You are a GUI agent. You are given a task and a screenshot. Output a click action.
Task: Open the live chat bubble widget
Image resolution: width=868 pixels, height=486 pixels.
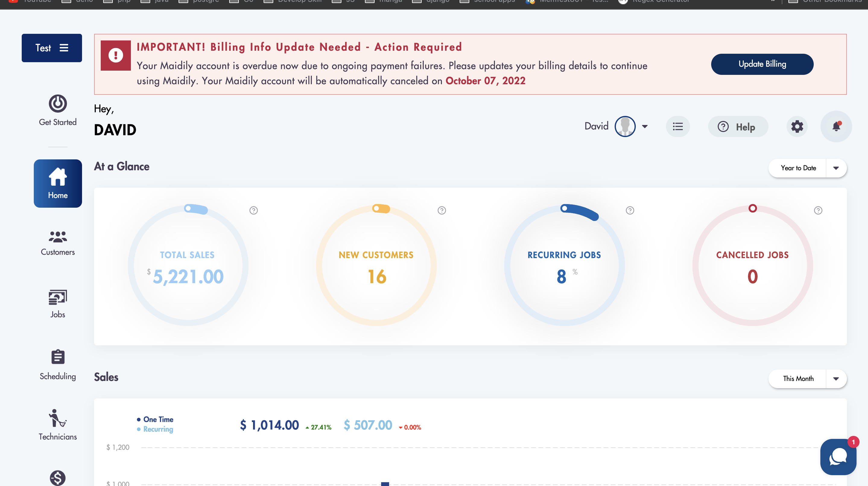[838, 457]
